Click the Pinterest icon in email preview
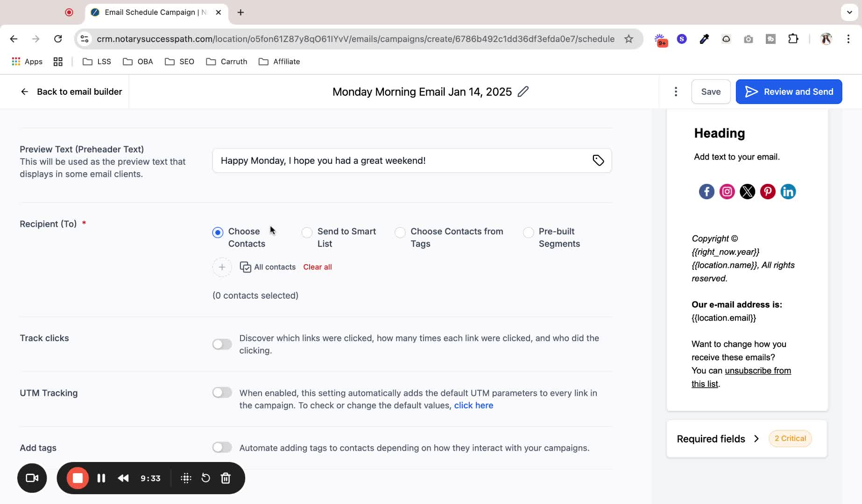Screen dimensions: 862x504 [x=768, y=191]
